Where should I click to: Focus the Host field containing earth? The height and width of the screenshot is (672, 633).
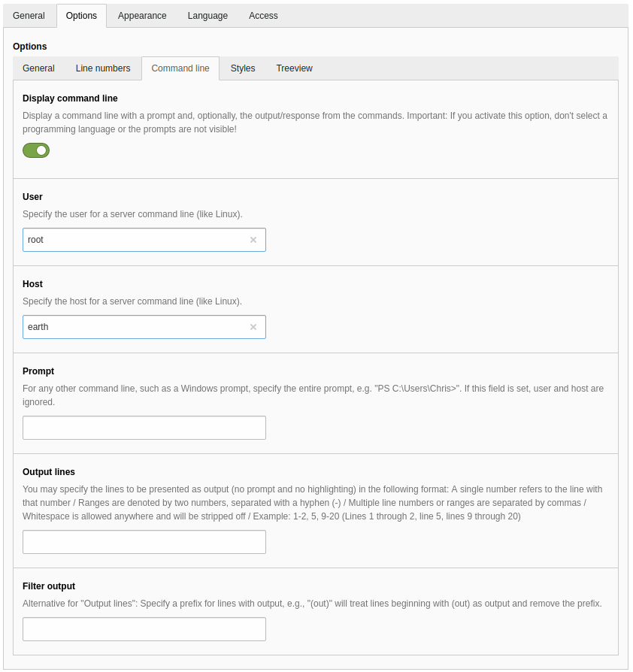coord(135,327)
